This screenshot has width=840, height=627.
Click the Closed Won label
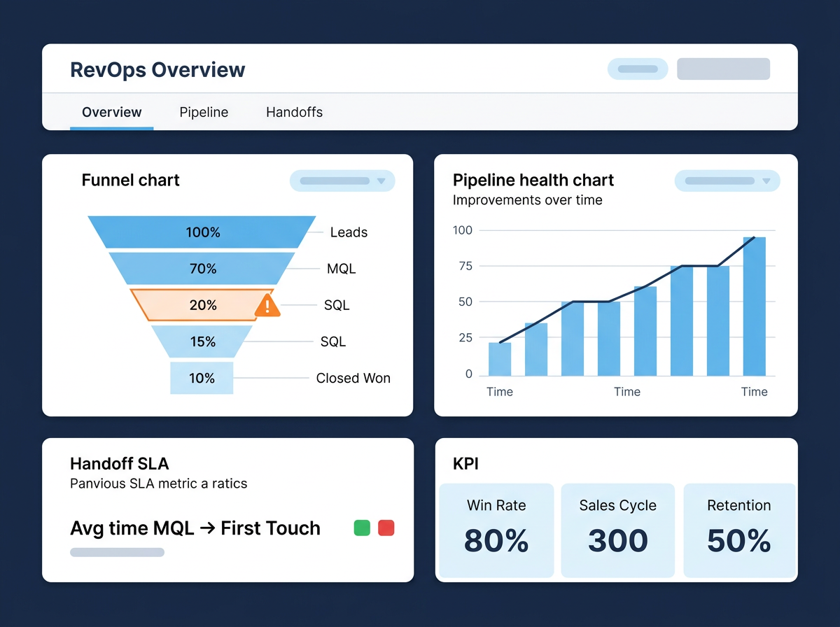(x=353, y=378)
